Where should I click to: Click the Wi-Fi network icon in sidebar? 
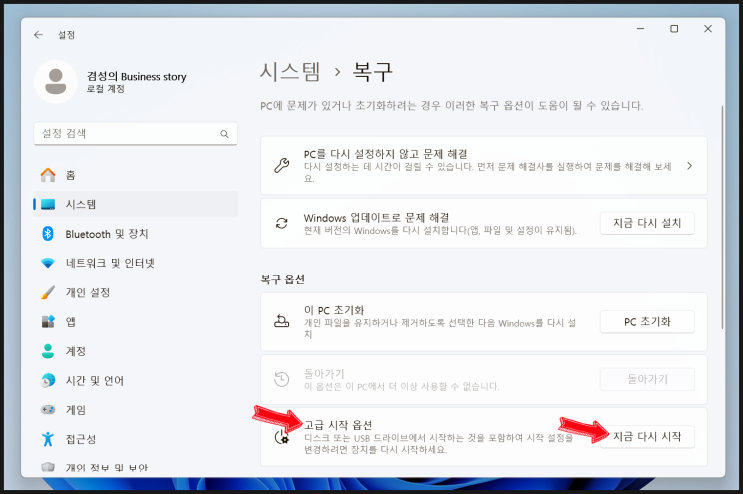(48, 263)
